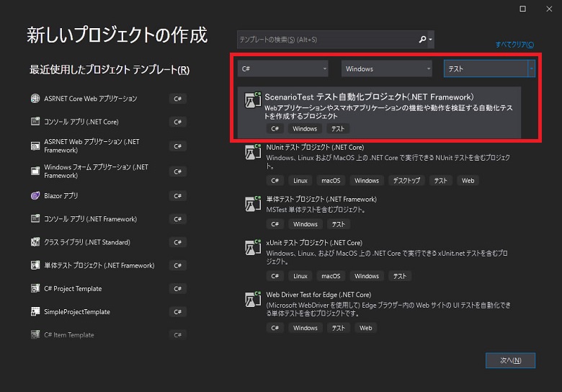The width and height of the screenshot is (562, 392).
Task: Open the Windows platform filter dropdown
Action: click(387, 68)
